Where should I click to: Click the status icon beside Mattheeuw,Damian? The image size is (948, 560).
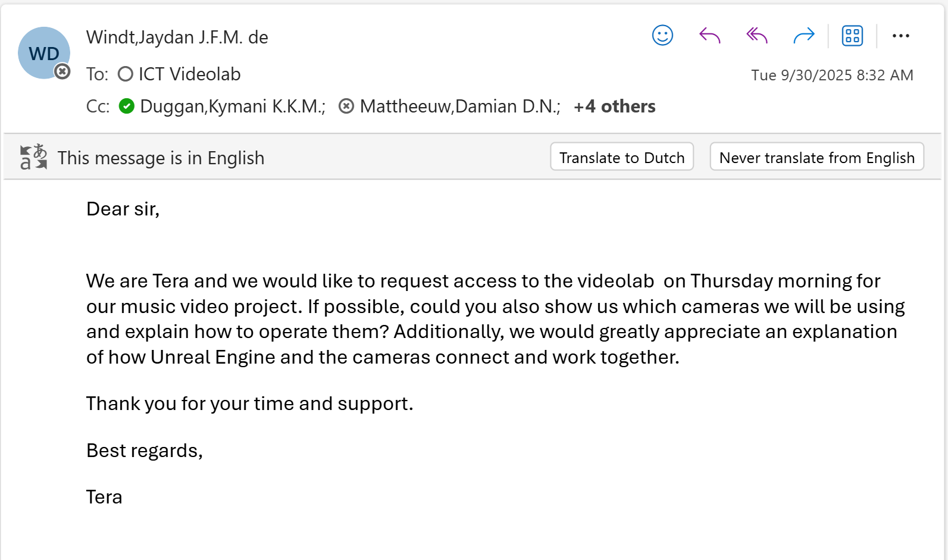click(x=346, y=106)
